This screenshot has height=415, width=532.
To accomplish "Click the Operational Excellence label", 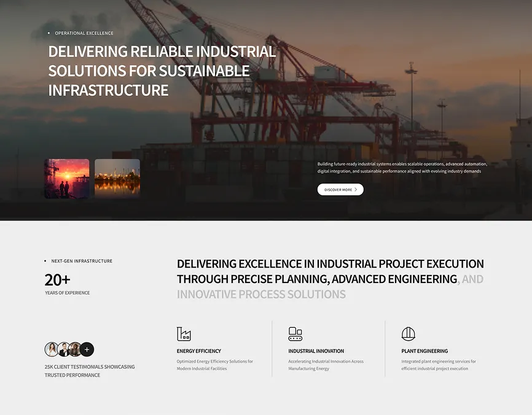I will click(84, 33).
